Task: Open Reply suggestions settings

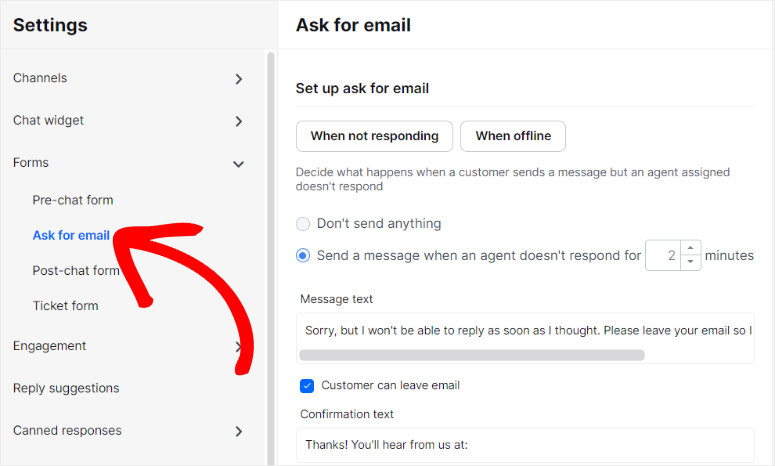Action: point(66,388)
